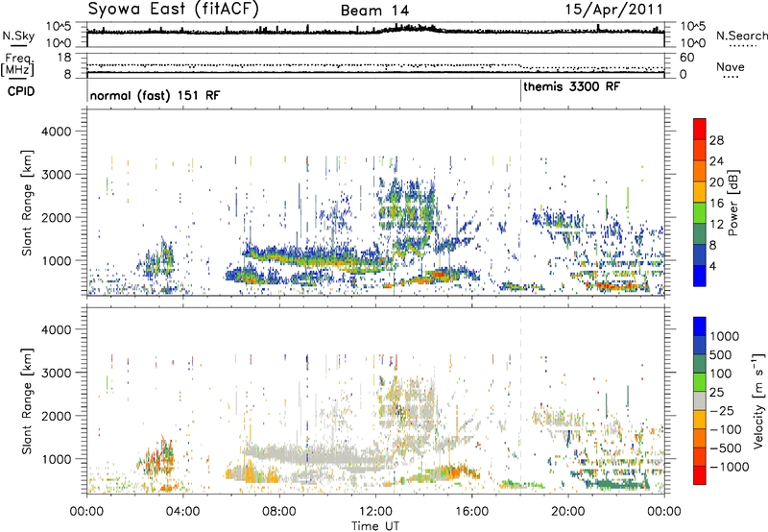Pick the light green 12–16 dB Power band
Image resolution: width=768 pixels, height=532 pixels.
tap(700, 212)
